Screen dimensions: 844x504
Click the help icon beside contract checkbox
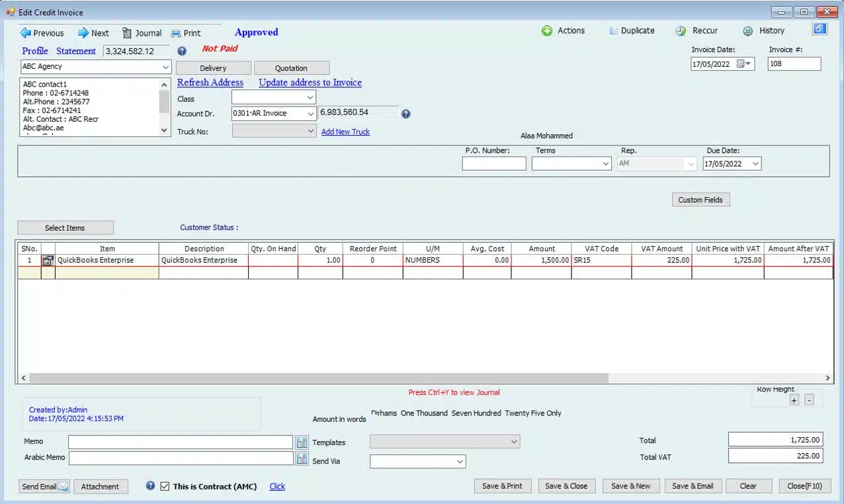(150, 485)
